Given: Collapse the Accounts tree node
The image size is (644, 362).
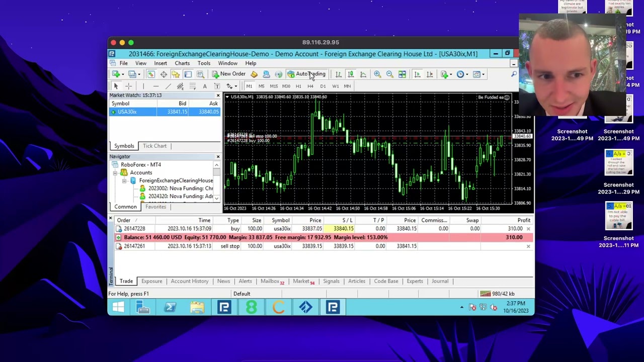Looking at the screenshot, I should (x=115, y=172).
